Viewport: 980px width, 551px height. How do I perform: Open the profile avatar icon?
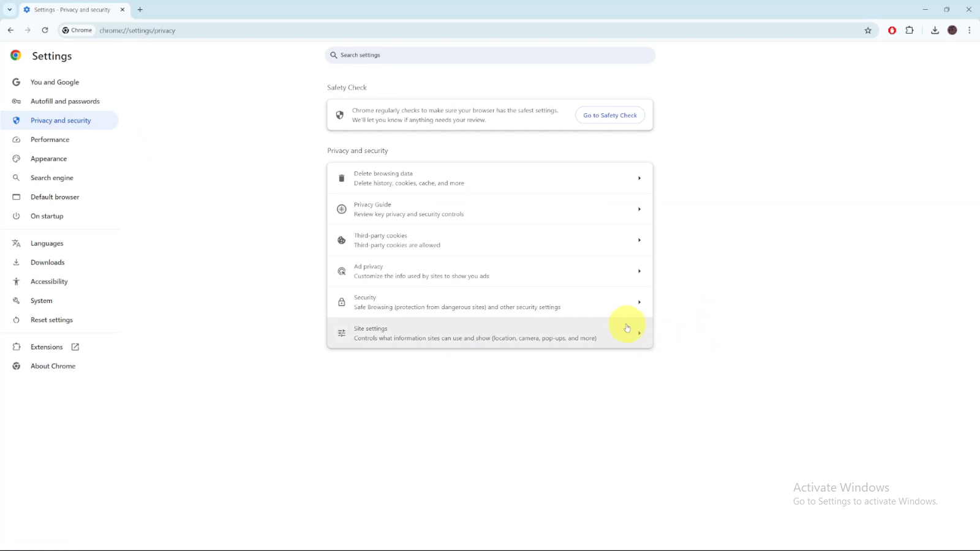click(x=952, y=31)
